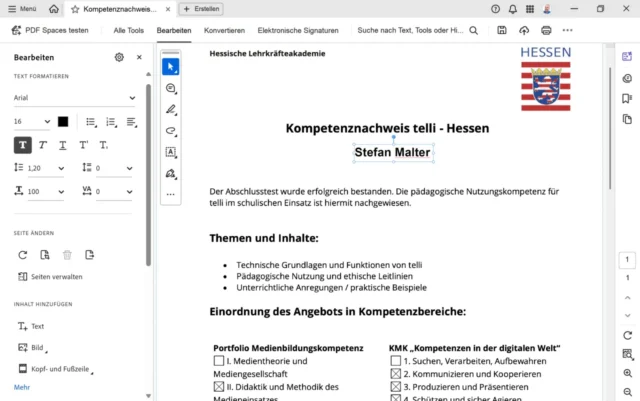Open the text alignment options

(x=131, y=122)
